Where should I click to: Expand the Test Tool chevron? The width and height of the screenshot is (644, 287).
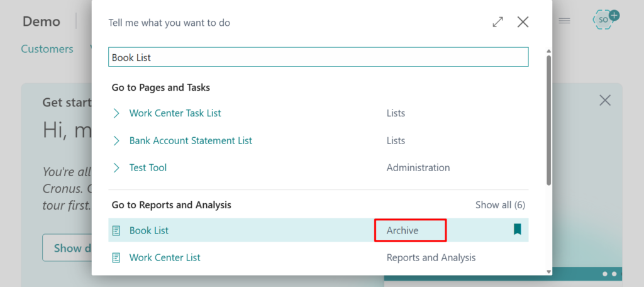pyautogui.click(x=116, y=168)
